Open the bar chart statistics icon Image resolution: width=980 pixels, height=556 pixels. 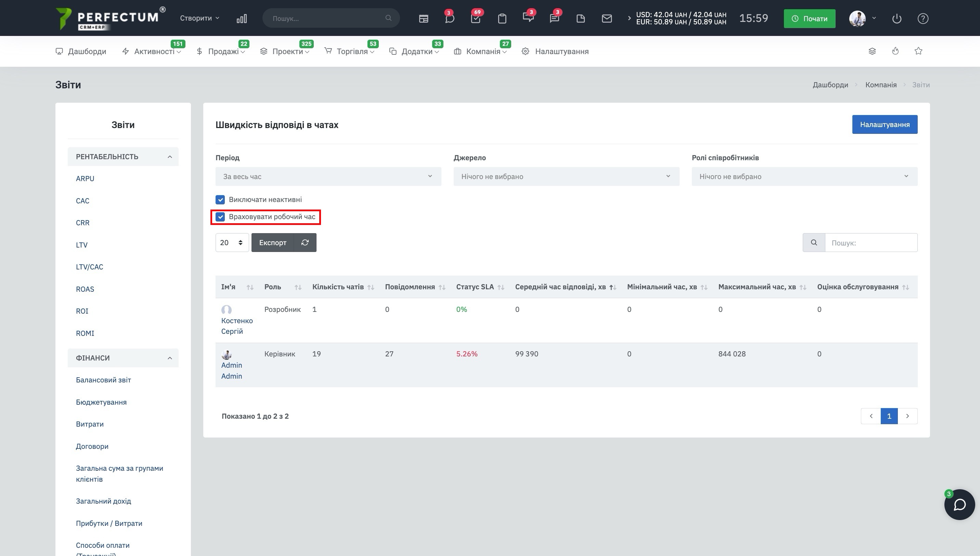tap(242, 18)
